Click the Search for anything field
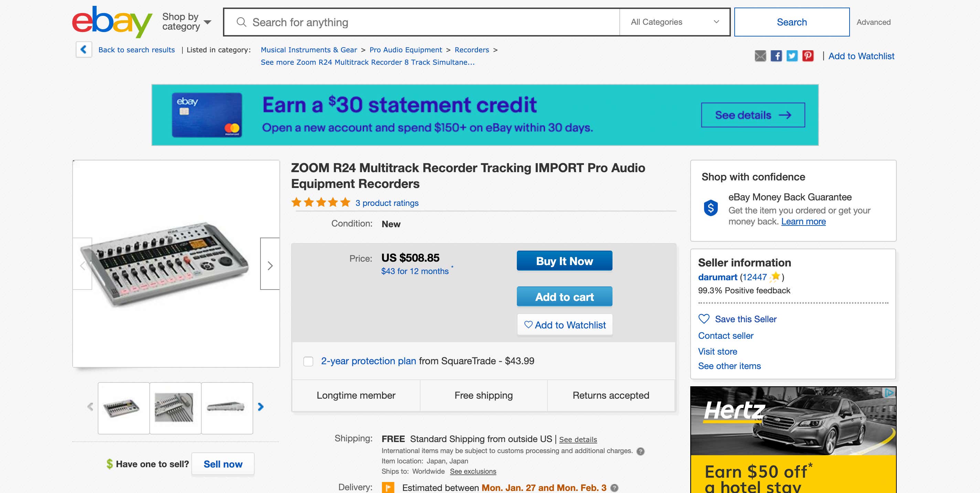 coord(422,22)
